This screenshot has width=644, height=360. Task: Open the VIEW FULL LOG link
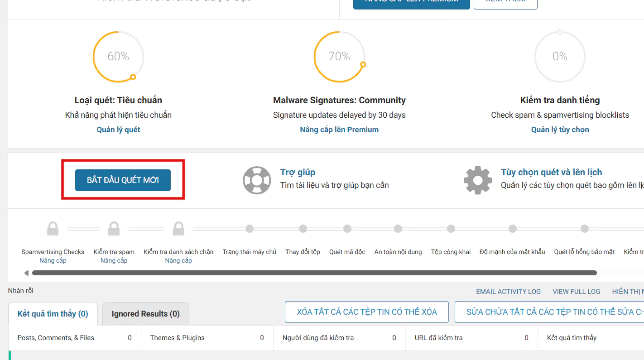pos(577,292)
